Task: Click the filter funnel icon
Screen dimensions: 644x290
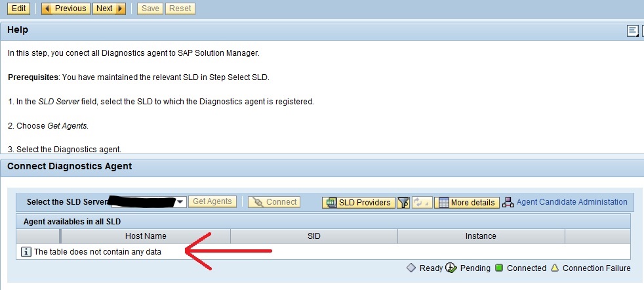Action: pos(404,203)
